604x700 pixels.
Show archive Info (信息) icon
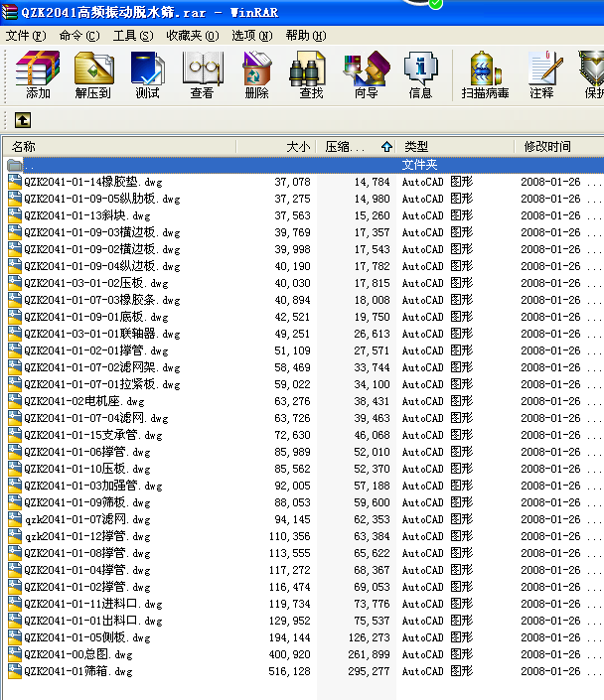pyautogui.click(x=420, y=74)
